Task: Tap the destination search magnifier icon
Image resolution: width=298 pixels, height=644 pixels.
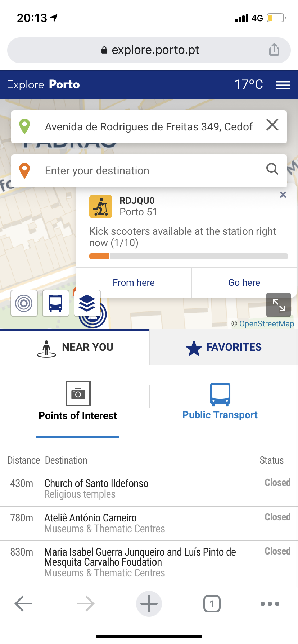Action: (272, 169)
